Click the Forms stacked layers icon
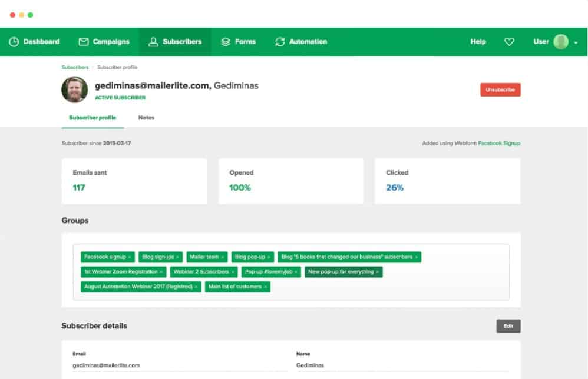This screenshot has width=588, height=379. pos(226,42)
